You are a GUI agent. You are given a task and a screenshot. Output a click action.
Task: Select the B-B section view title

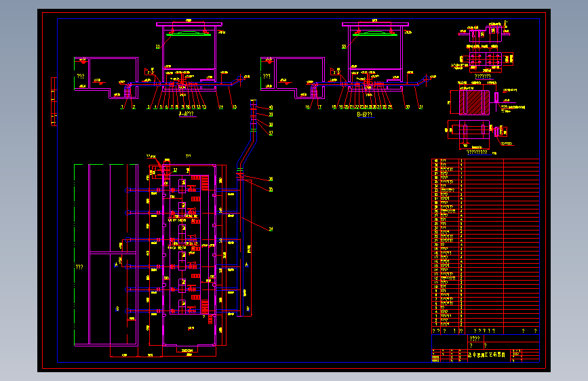tap(364, 114)
